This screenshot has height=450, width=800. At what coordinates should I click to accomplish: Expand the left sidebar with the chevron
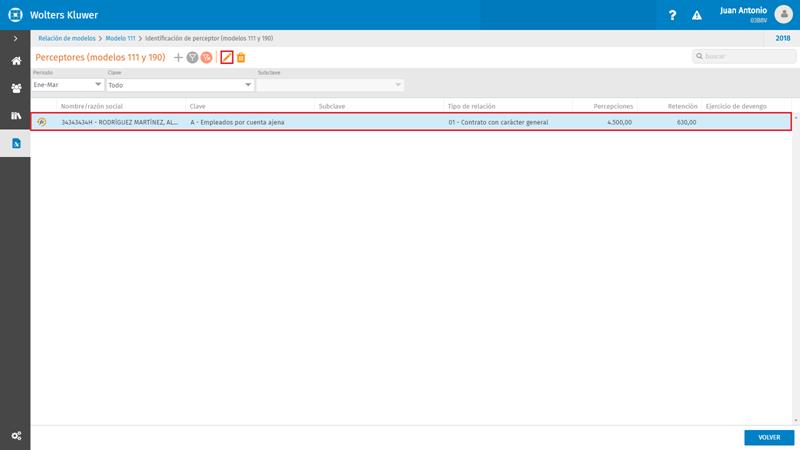click(15, 38)
